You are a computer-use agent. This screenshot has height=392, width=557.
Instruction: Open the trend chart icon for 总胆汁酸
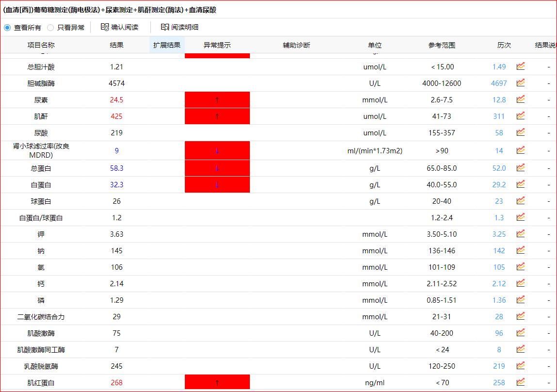[x=521, y=66]
